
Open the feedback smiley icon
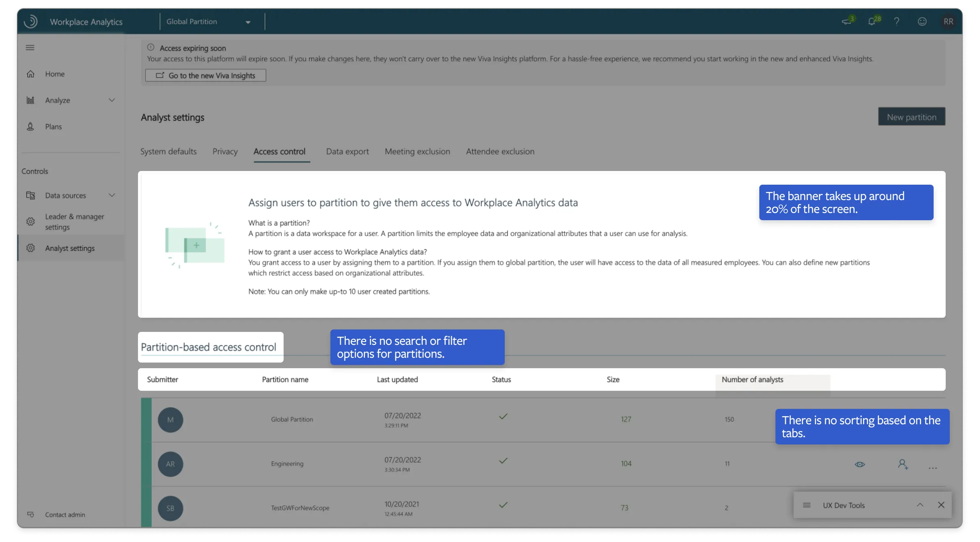[x=922, y=21]
